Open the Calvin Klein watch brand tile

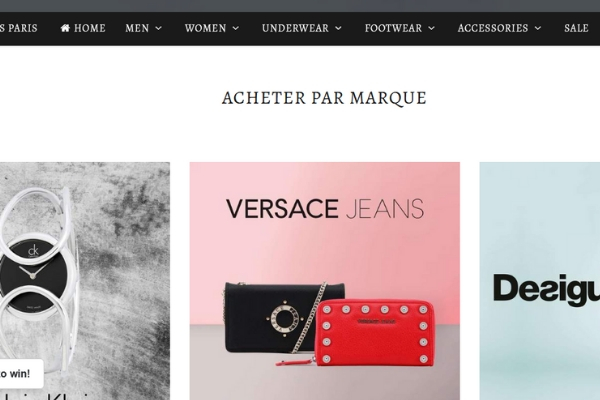pyautogui.click(x=85, y=281)
